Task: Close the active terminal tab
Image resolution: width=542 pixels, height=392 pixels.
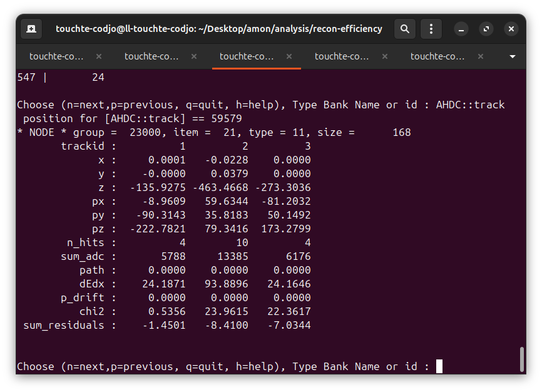Action: pyautogui.click(x=289, y=56)
